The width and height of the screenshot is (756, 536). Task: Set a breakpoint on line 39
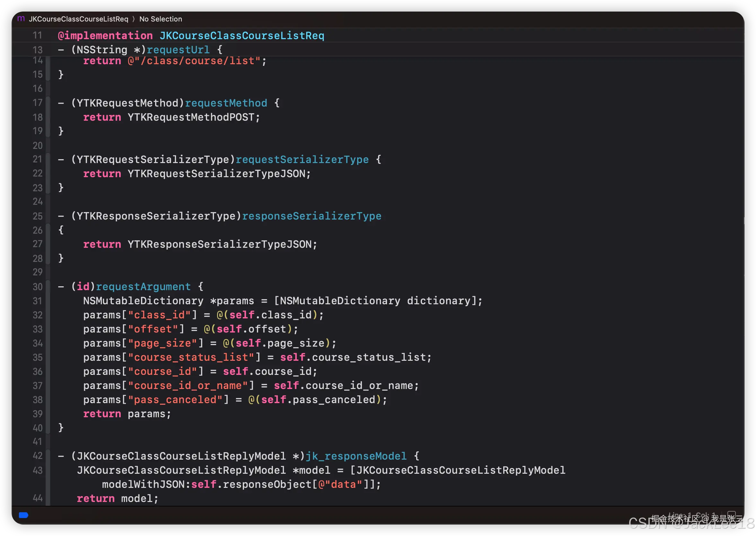coord(37,413)
